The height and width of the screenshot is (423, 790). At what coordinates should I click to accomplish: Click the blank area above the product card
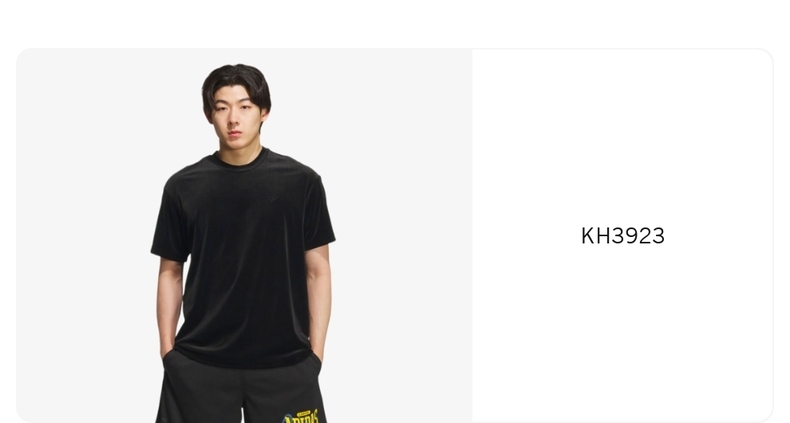point(395,23)
